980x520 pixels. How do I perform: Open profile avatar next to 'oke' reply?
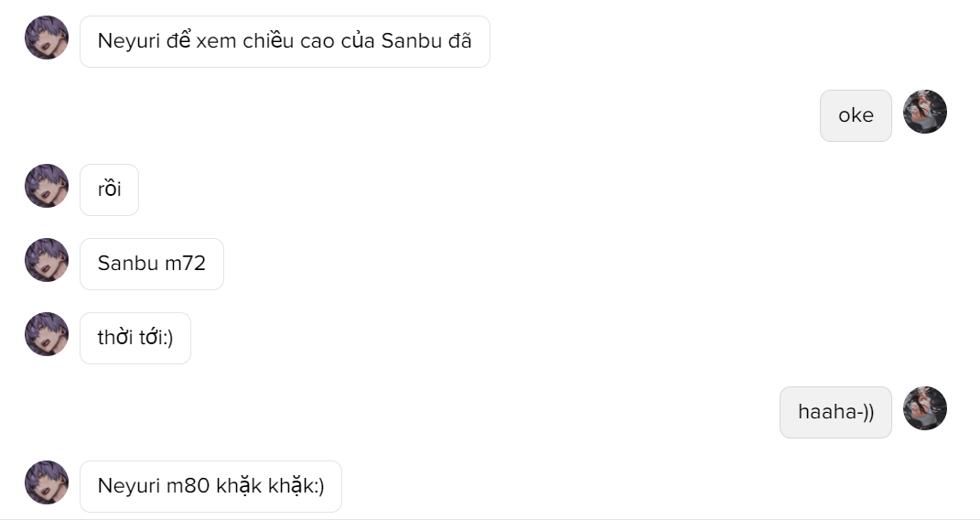pos(925,112)
